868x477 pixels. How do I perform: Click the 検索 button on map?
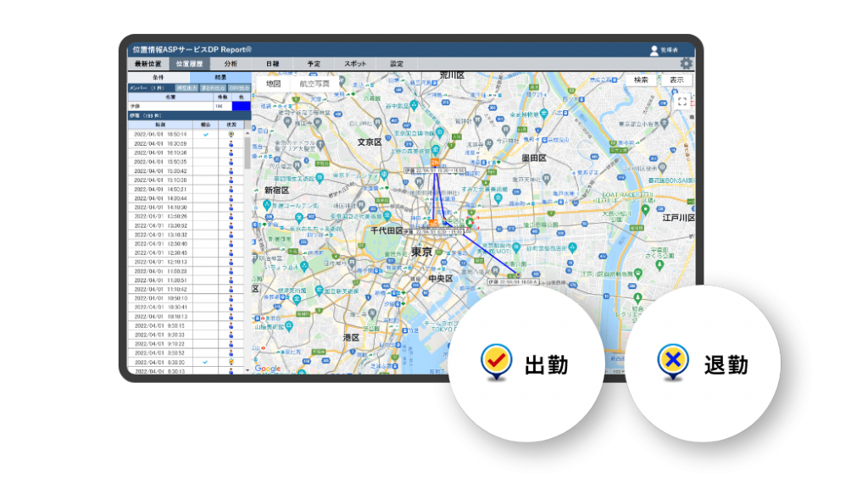click(641, 80)
